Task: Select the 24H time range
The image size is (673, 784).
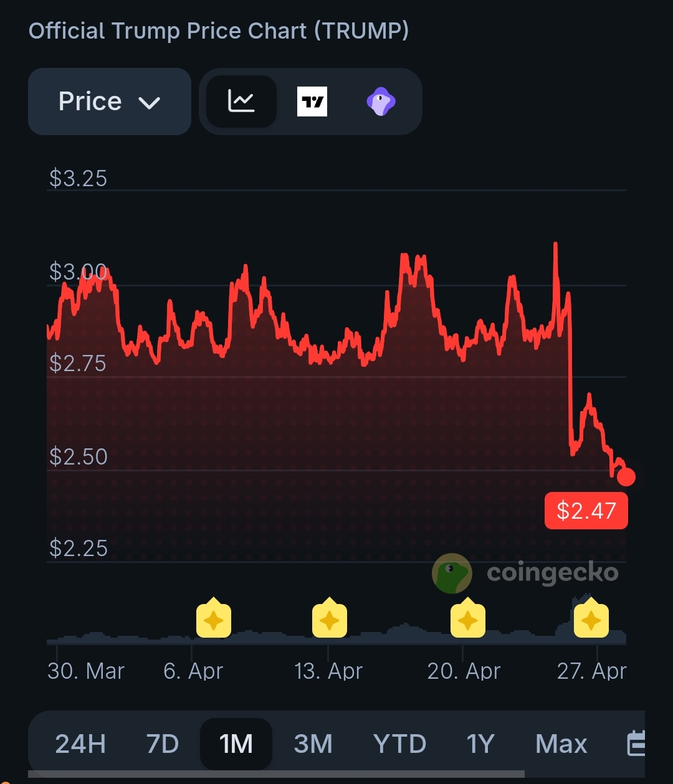Action: coord(80,744)
